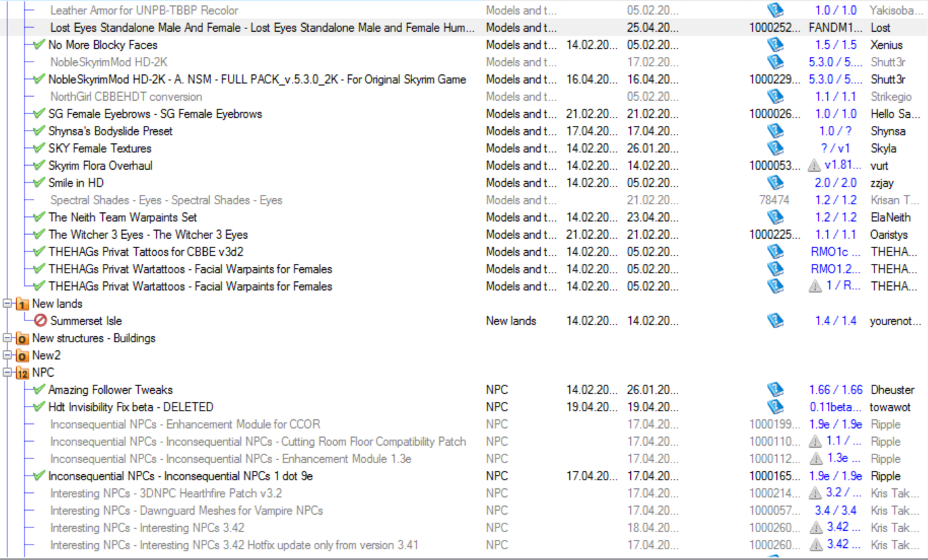Click the blue book icon for No More Blocky Faces
Image resolution: width=928 pixels, height=560 pixels.
click(x=774, y=45)
